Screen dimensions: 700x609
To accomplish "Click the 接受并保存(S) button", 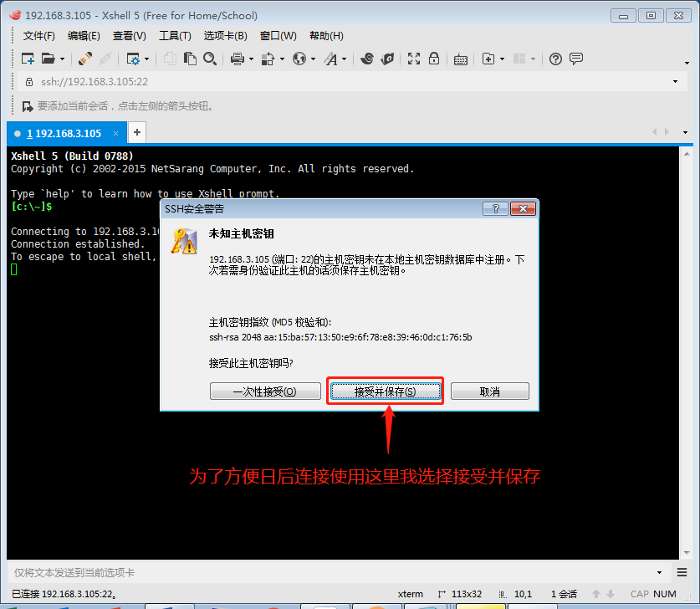I will tap(385, 391).
